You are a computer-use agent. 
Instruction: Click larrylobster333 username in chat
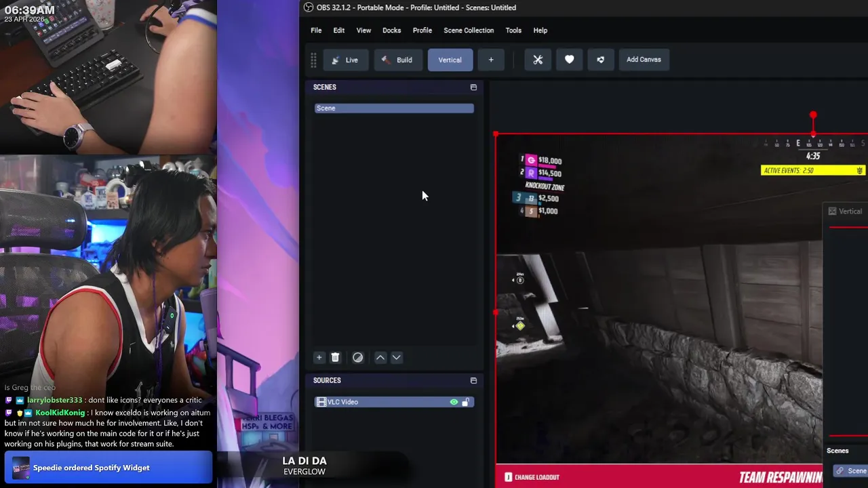point(54,401)
